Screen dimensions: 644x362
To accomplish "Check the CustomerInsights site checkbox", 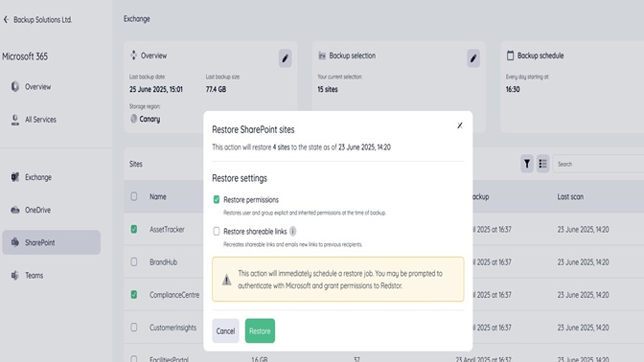I will [134, 328].
